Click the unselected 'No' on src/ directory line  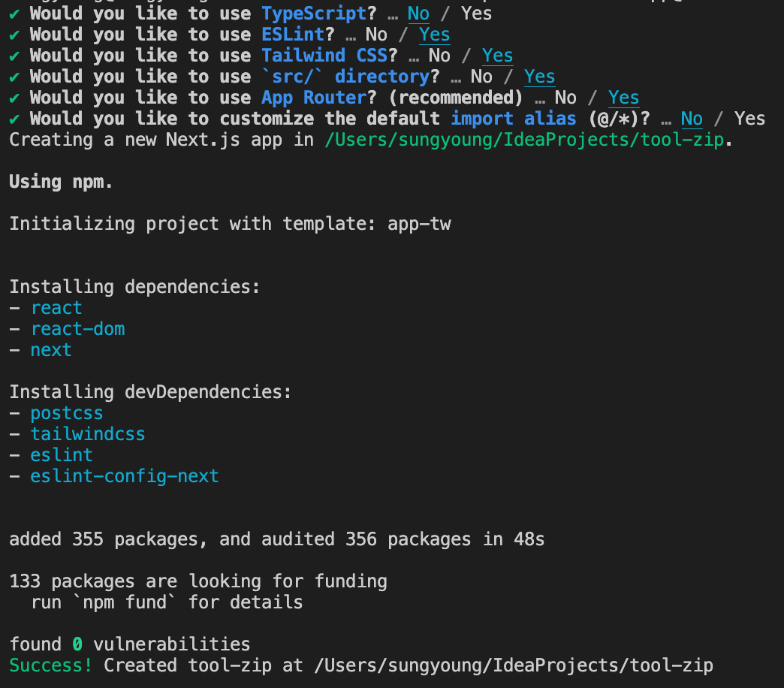pos(481,77)
